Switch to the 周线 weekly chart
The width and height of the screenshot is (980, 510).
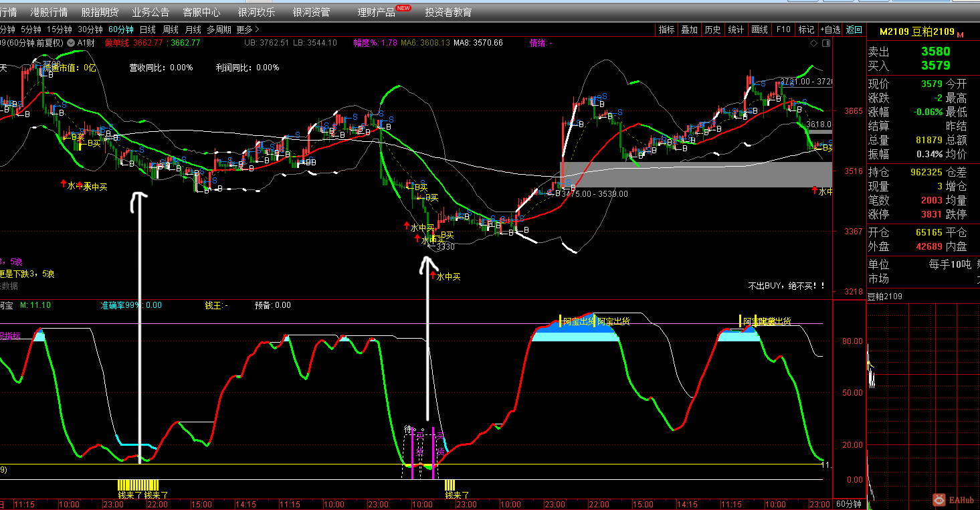coord(170,29)
